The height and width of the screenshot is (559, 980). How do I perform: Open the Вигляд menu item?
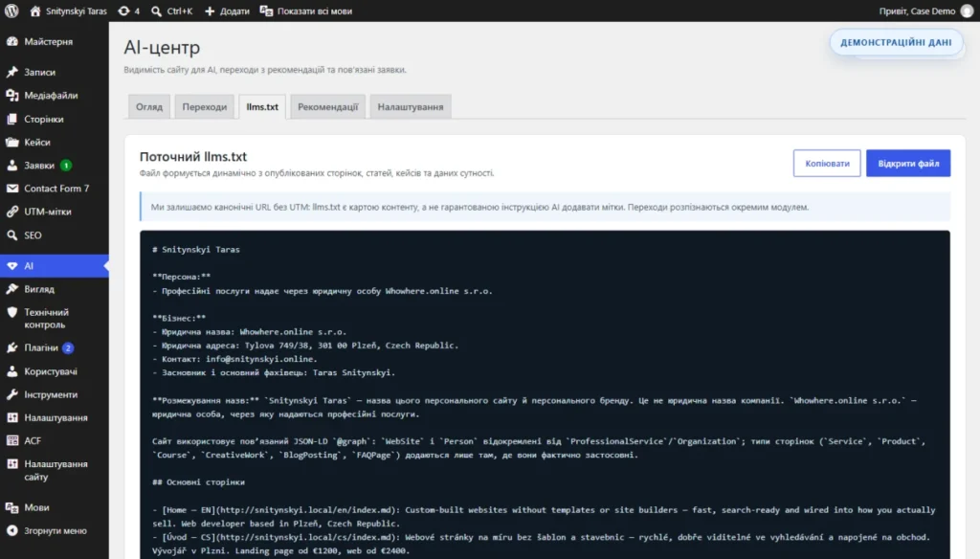coord(55,289)
